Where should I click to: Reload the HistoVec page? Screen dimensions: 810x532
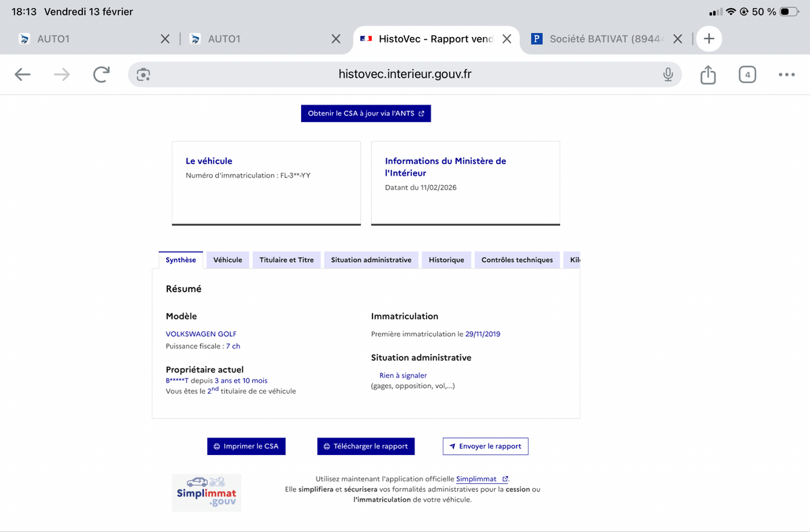pyautogui.click(x=101, y=74)
